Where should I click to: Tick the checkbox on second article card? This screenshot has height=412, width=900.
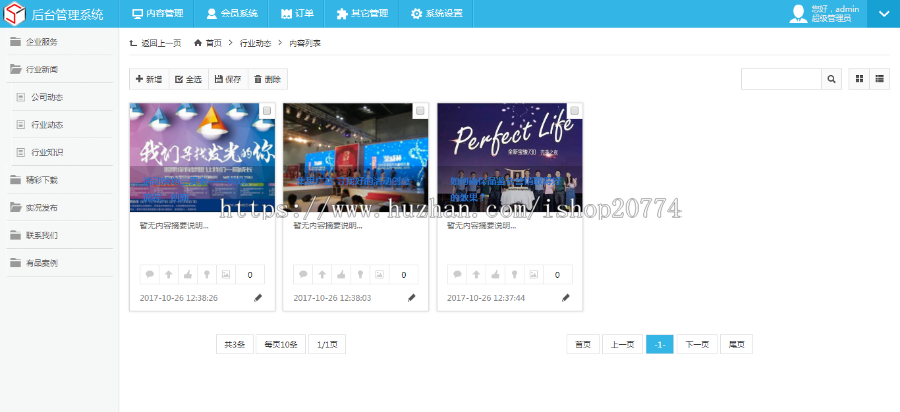420,111
